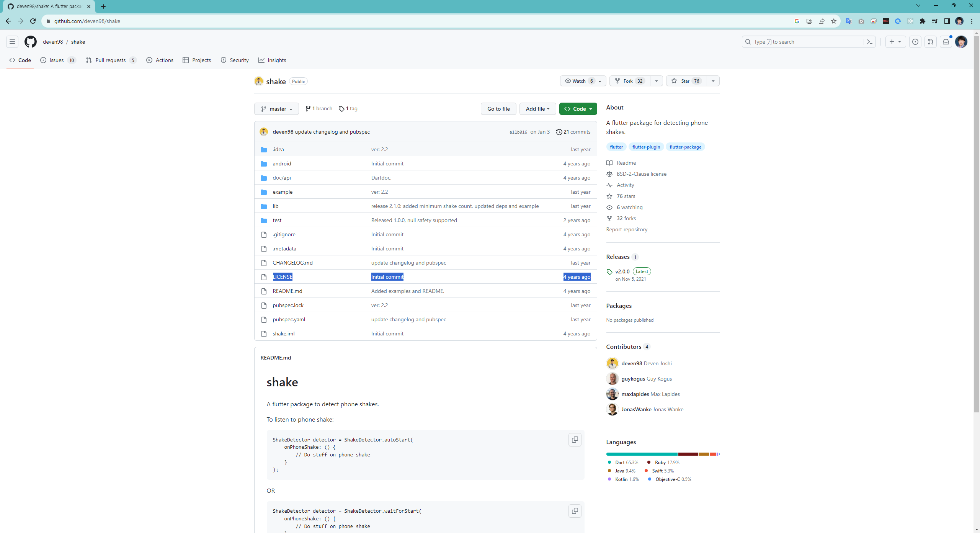
Task: Click the Dart segment of languages bar
Action: coord(642,454)
